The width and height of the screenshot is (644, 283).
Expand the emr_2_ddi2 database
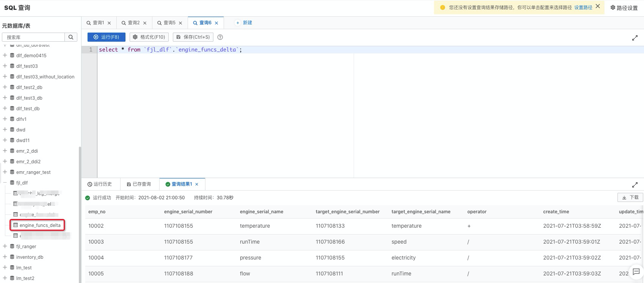pos(5,161)
